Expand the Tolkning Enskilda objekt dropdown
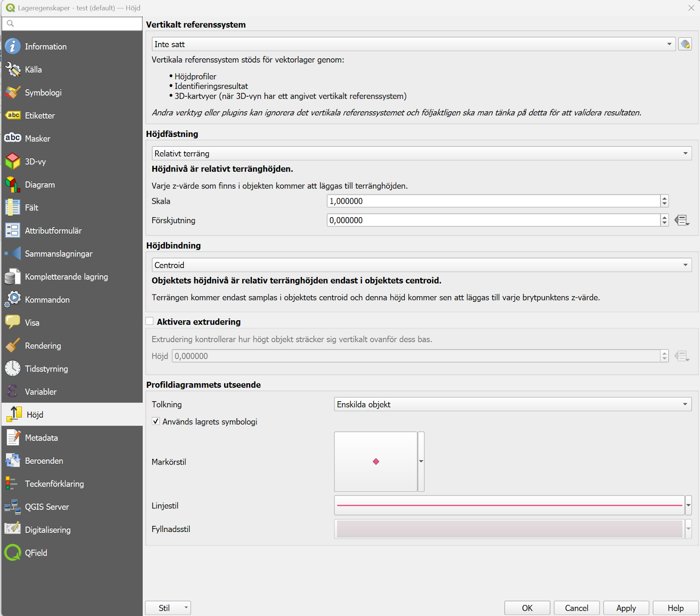The width and height of the screenshot is (700, 616). 513,404
